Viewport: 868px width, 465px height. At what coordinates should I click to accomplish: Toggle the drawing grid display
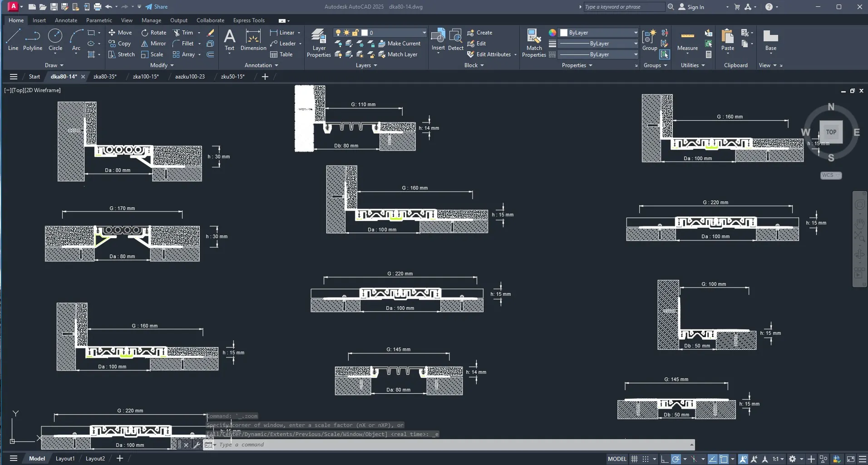(634, 459)
